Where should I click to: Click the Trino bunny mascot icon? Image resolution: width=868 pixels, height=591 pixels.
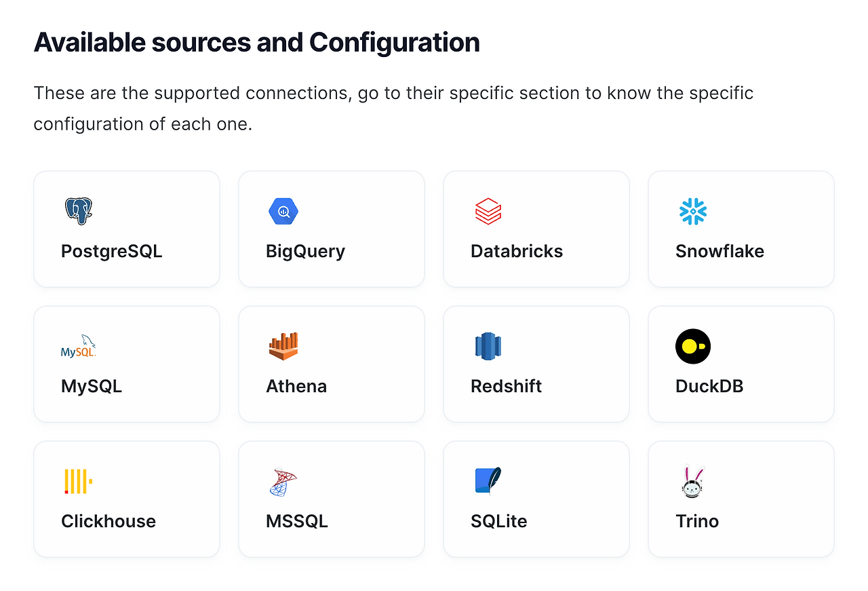pos(693,482)
